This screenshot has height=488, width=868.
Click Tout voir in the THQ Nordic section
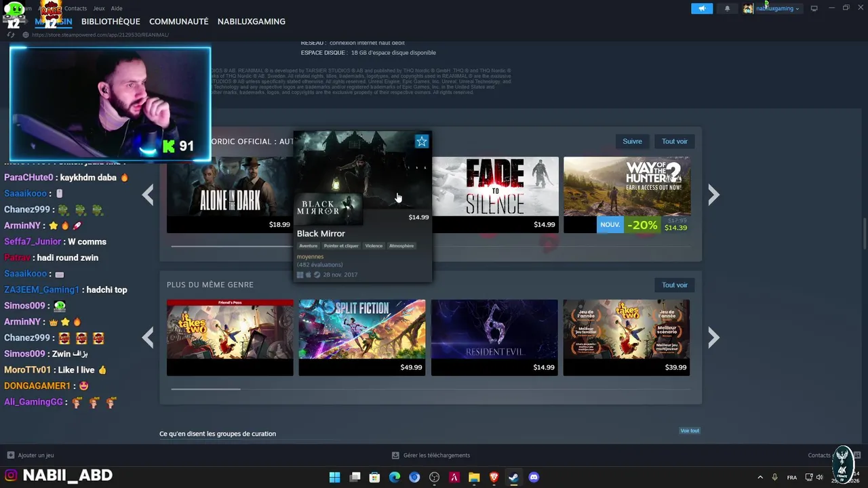click(x=674, y=141)
